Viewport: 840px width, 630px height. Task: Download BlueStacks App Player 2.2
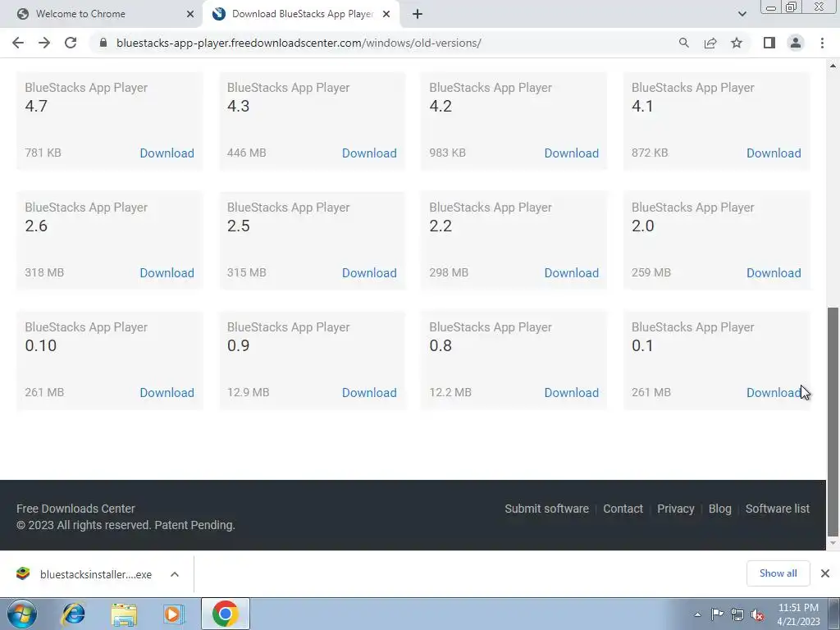tap(571, 272)
